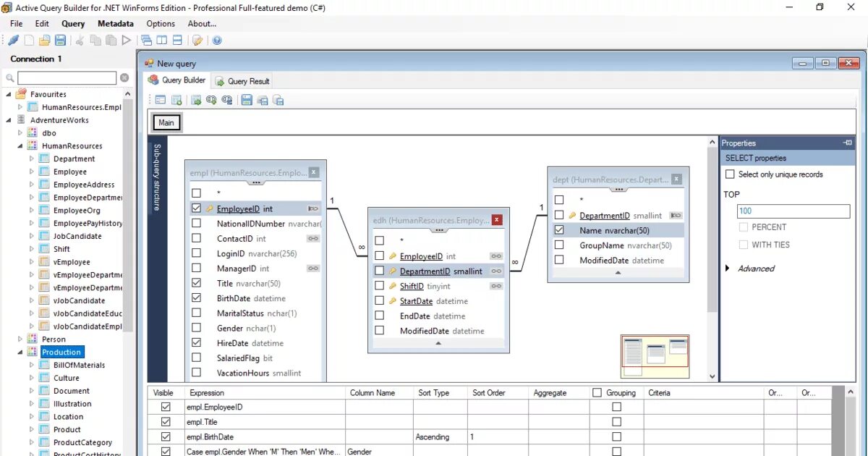This screenshot has height=456, width=868.
Task: Select the vEmployee view in tree
Action: coord(72,262)
